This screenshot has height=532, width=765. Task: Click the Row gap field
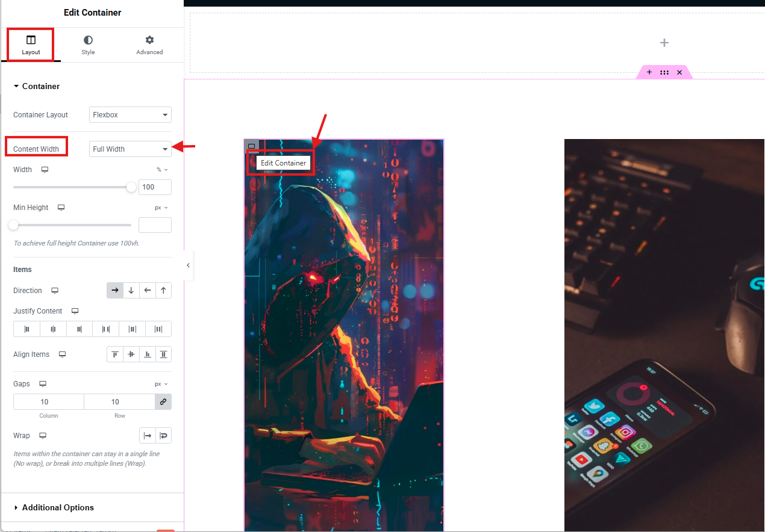tap(120, 402)
